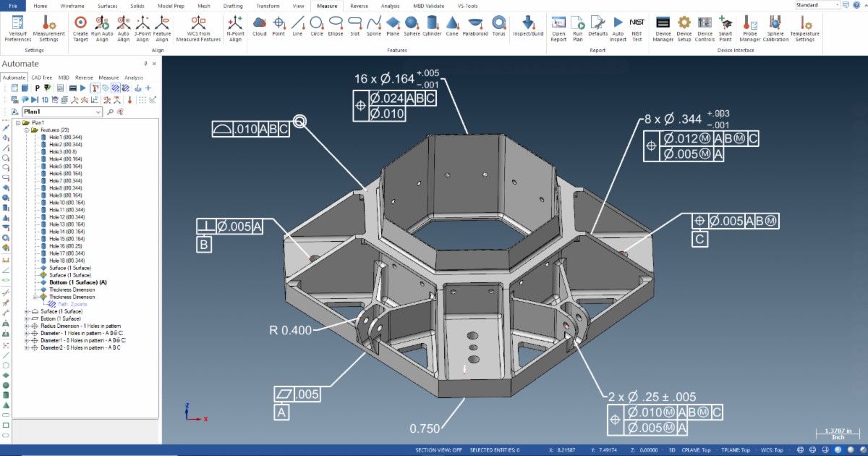Select the 3-Point Align tool

[x=142, y=28]
